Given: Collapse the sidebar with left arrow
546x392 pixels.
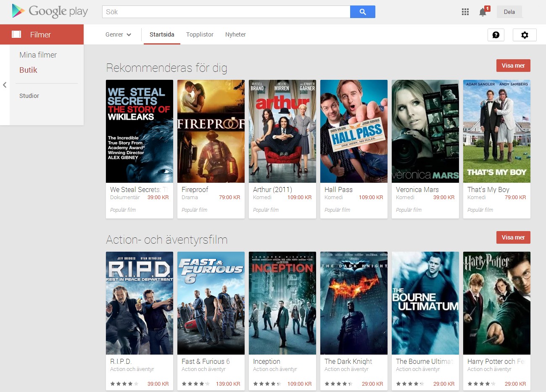Looking at the screenshot, I should (5, 85).
